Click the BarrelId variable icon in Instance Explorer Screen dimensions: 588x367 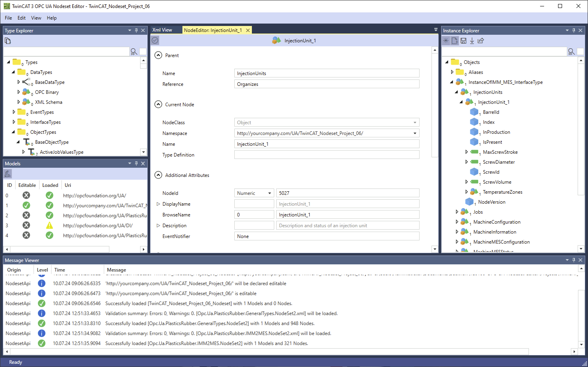point(474,112)
